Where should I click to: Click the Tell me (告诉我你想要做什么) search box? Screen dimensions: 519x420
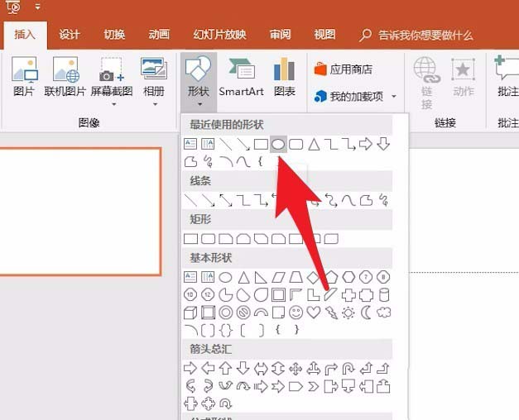point(416,35)
